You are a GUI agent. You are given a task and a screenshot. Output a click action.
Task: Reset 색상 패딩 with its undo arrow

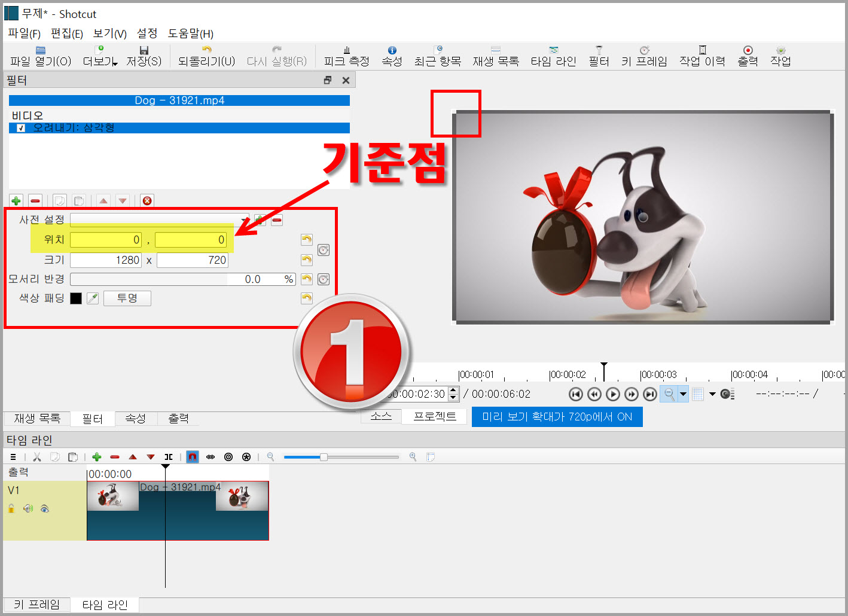click(x=307, y=298)
